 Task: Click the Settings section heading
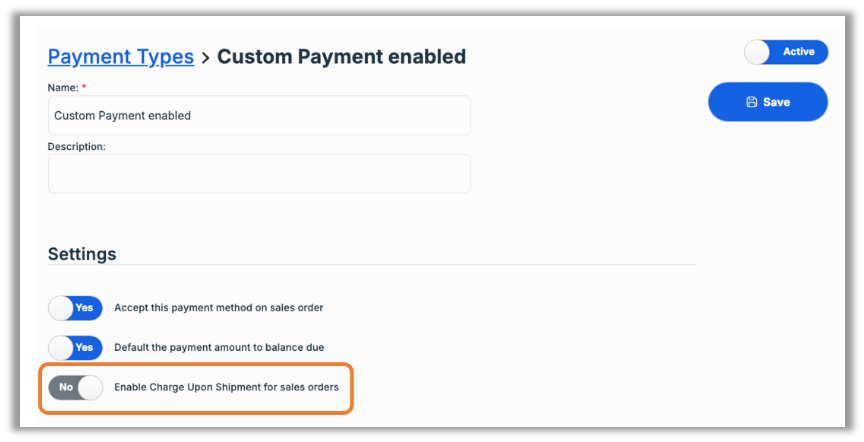click(82, 254)
